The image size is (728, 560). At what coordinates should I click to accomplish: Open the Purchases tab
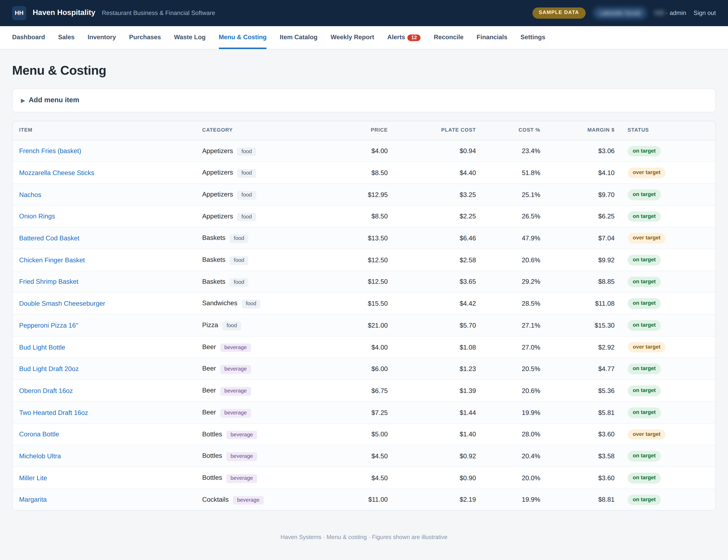(145, 37)
